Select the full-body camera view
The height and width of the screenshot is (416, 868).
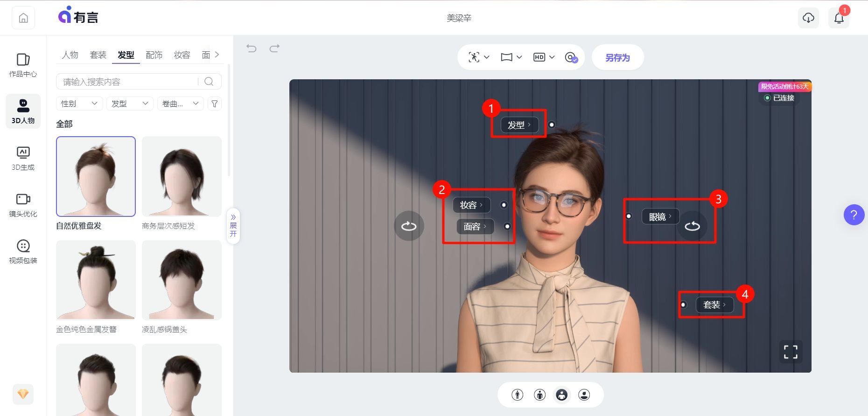517,395
